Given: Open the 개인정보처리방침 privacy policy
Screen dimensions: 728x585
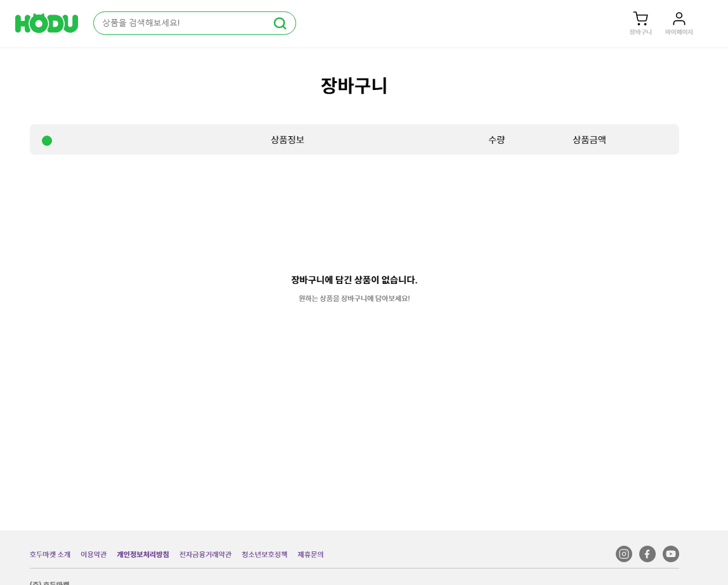Looking at the screenshot, I should pos(143,554).
